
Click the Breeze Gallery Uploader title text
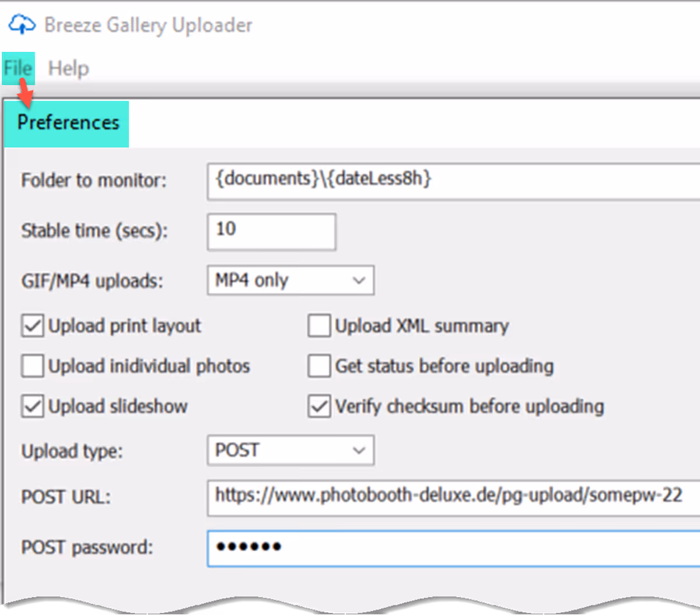[x=148, y=25]
